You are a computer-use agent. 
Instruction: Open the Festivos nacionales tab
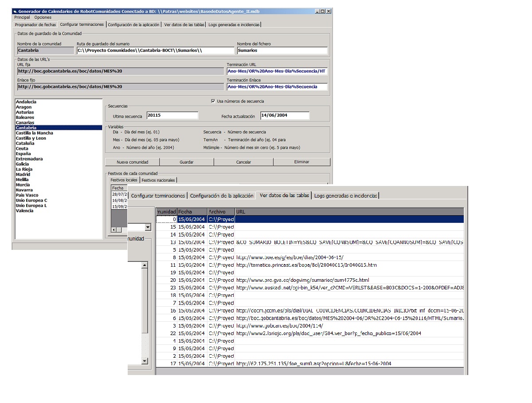(x=159, y=180)
